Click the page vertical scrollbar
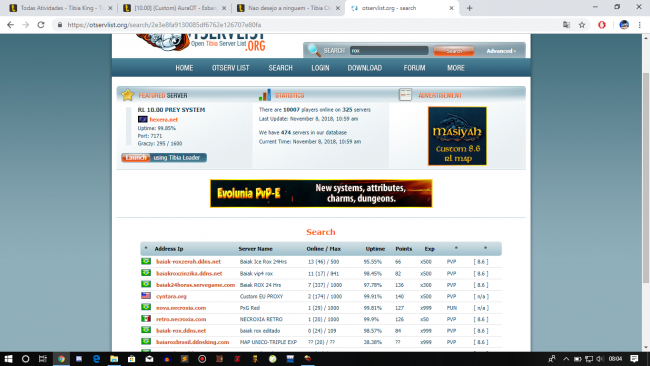 pyautogui.click(x=645, y=178)
